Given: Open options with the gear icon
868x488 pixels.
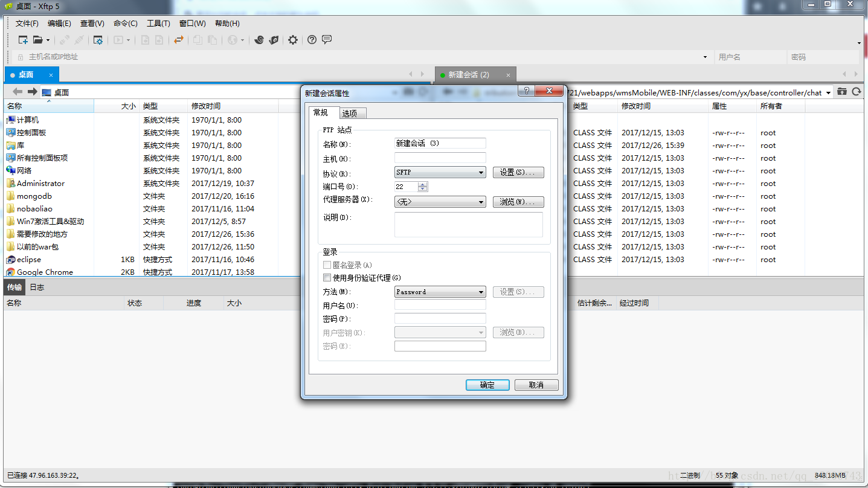Looking at the screenshot, I should tap(293, 40).
